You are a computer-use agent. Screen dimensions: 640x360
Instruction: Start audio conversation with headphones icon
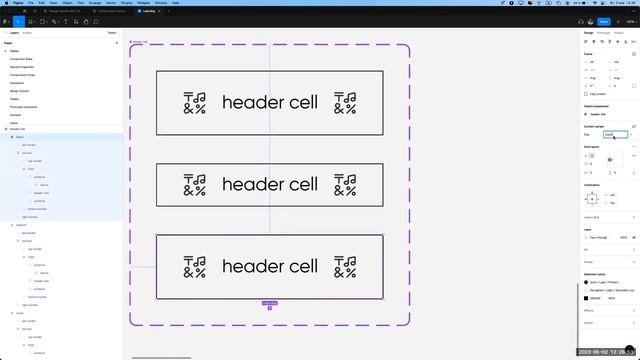pyautogui.click(x=580, y=22)
